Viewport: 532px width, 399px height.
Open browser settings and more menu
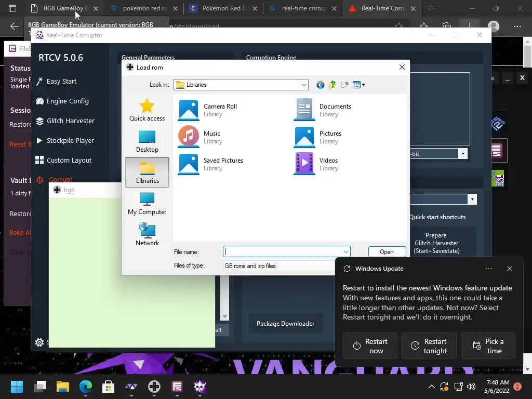[x=517, y=26]
